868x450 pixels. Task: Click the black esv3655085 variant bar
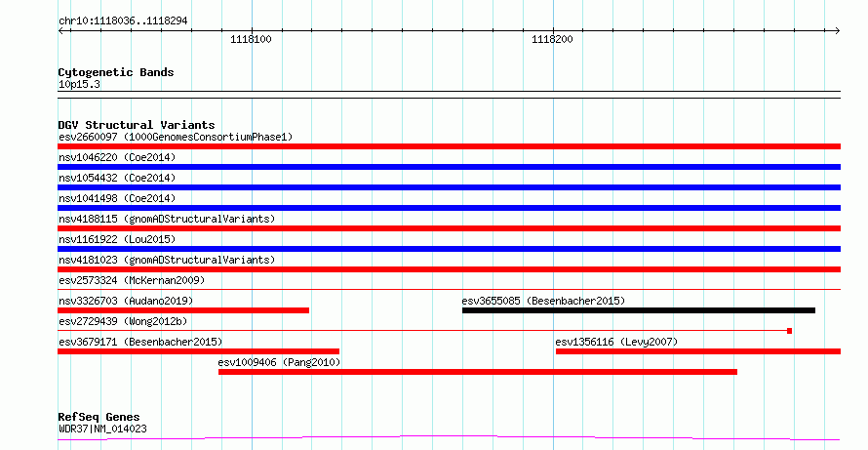point(639,310)
